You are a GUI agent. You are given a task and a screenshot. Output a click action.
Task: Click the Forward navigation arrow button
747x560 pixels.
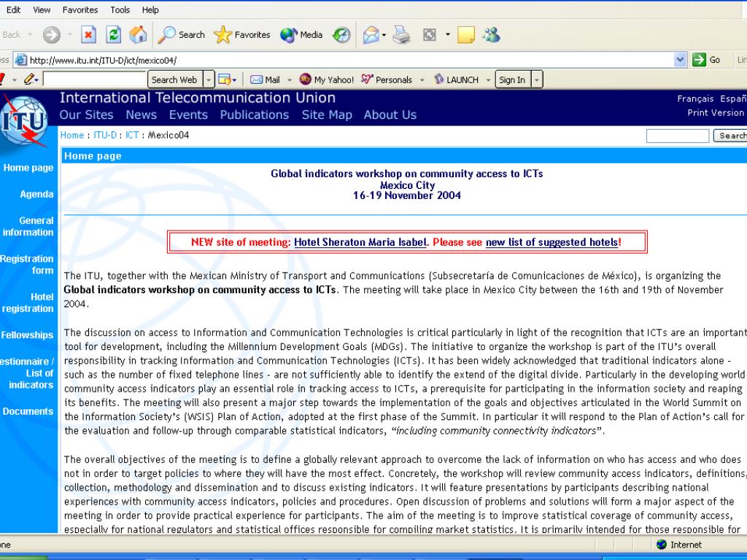pyautogui.click(x=52, y=35)
